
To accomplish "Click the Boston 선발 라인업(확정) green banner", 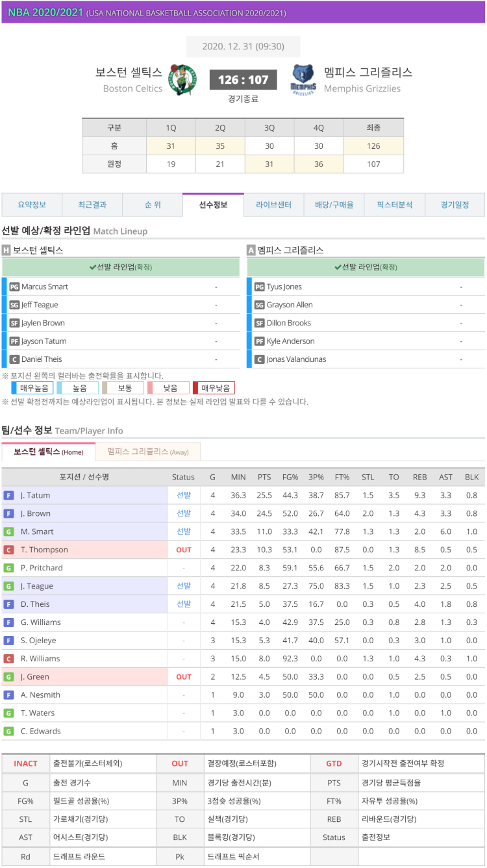I will (x=121, y=267).
